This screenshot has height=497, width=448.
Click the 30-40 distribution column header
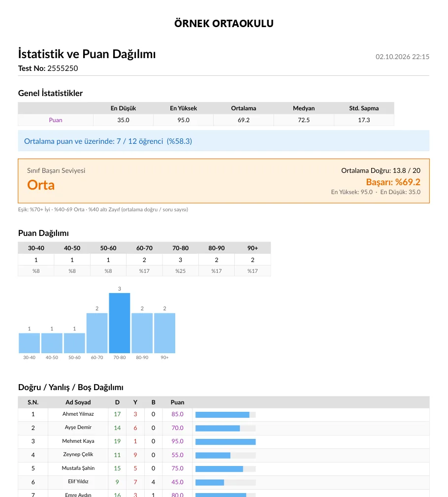(36, 248)
